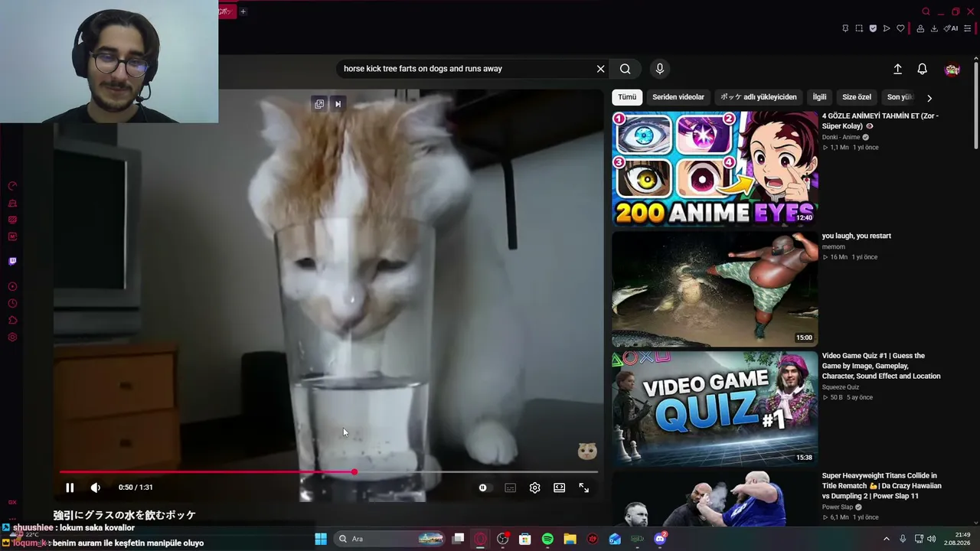
Task: Pause the cat video
Action: pos(70,487)
